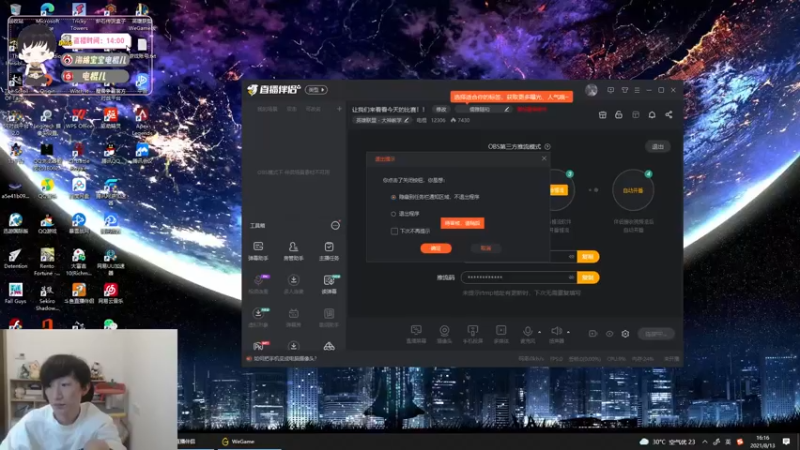Expand the microphone options arrow
Image resolution: width=800 pixels, height=450 pixels.
point(540,332)
